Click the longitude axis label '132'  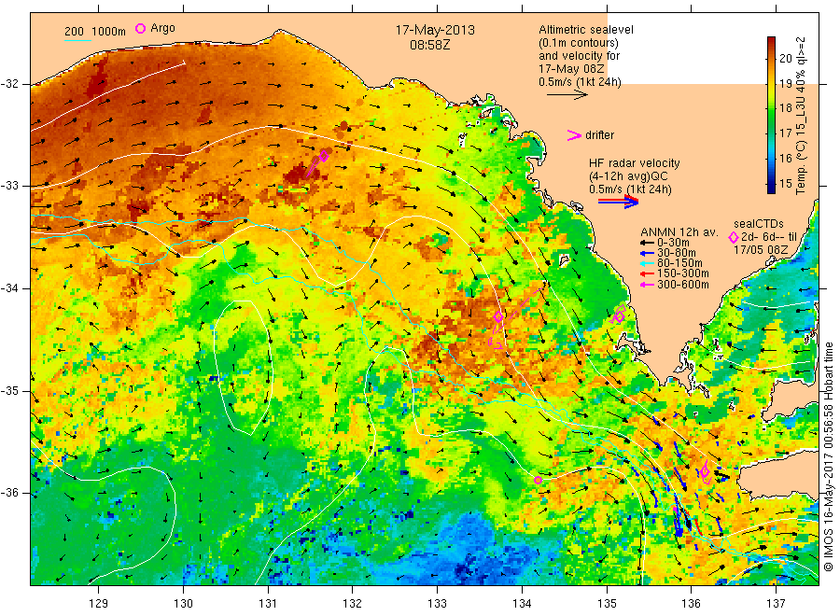click(x=353, y=604)
